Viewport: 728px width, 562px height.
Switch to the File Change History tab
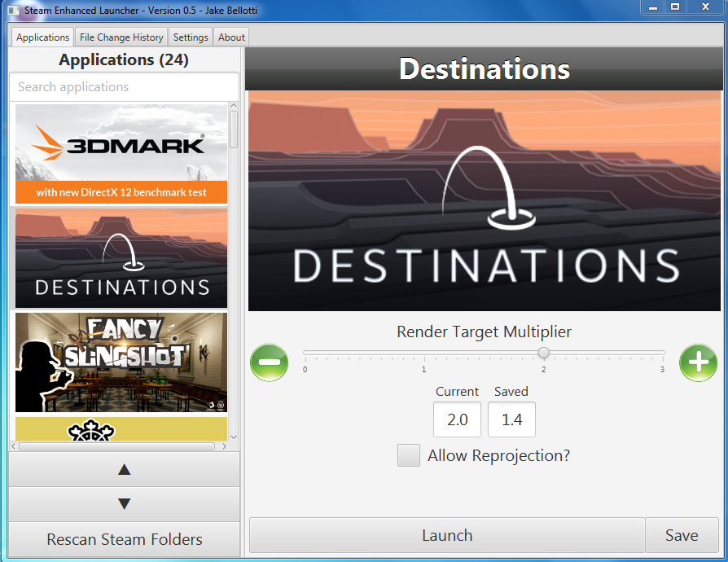tap(121, 37)
